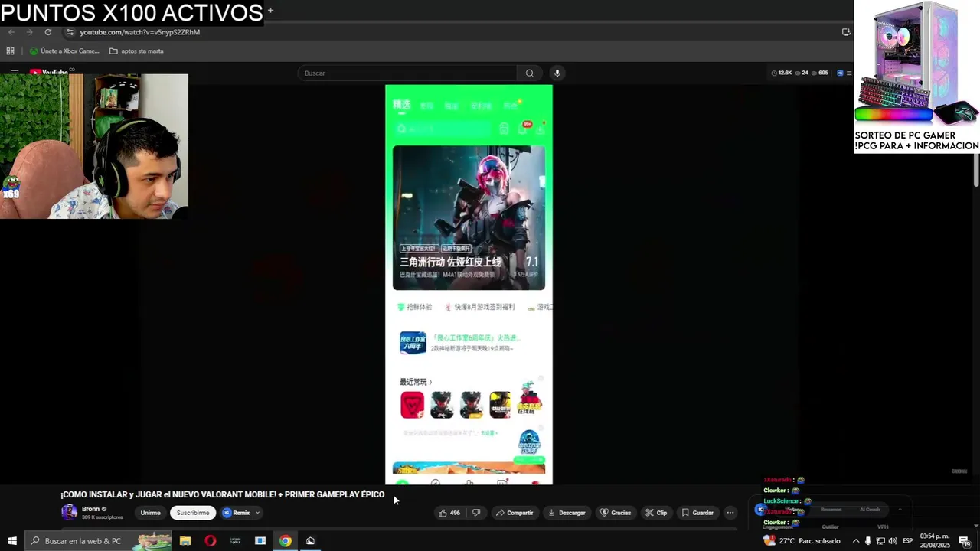Click the 'Gracias' thanks button

616,513
